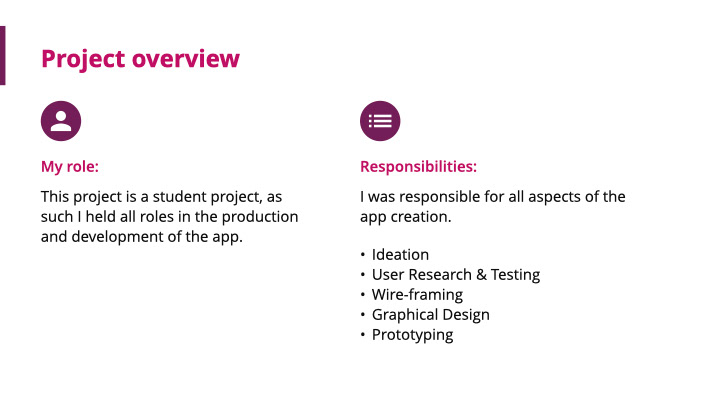Select the 'My role:' heading
This screenshot has height=405, width=720.
(69, 167)
